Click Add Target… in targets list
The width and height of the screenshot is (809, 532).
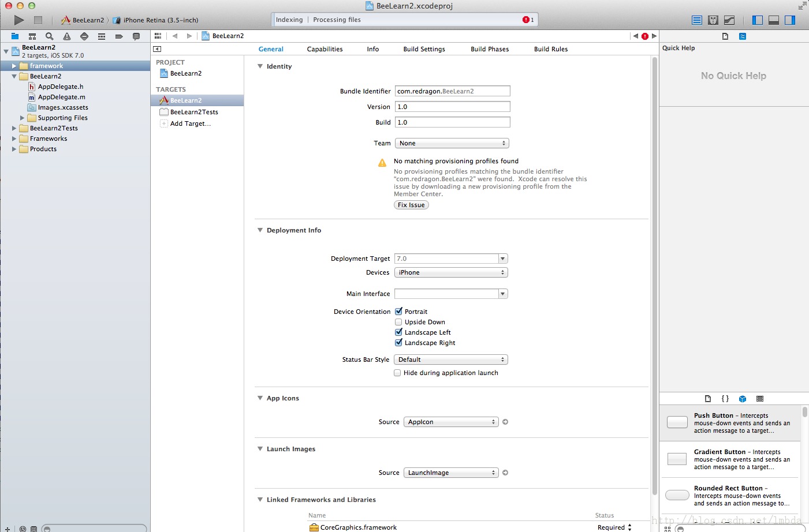(x=191, y=123)
